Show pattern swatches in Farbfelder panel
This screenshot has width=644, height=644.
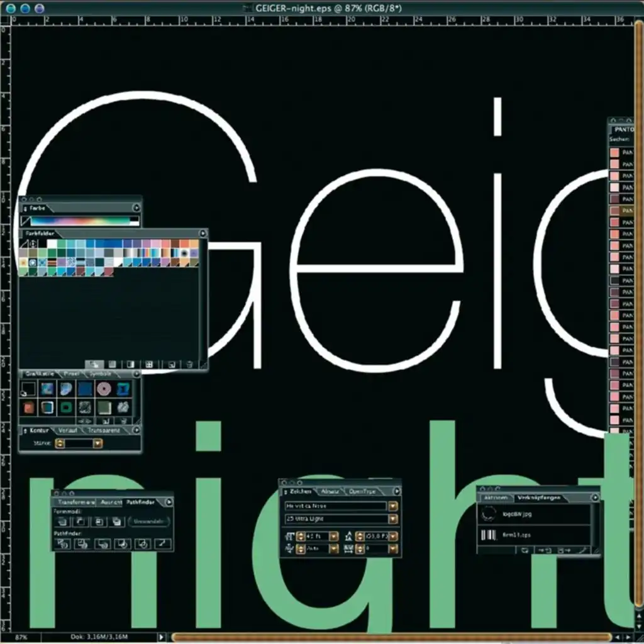(148, 364)
